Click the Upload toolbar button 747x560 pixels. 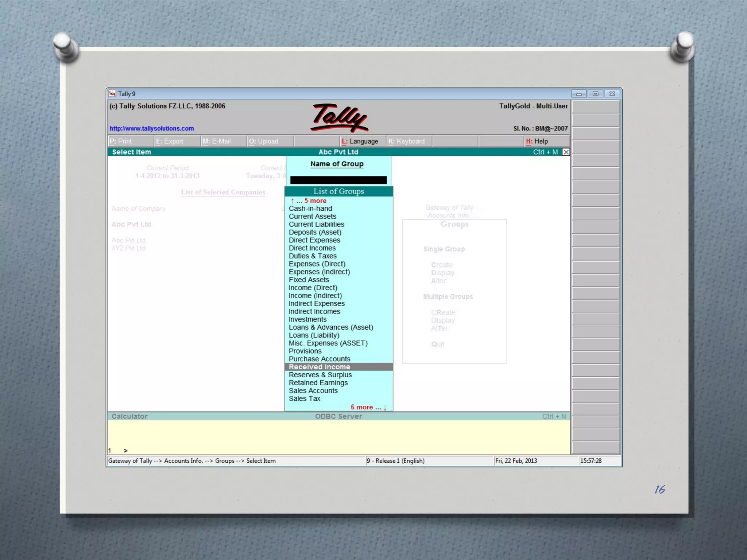coord(270,141)
